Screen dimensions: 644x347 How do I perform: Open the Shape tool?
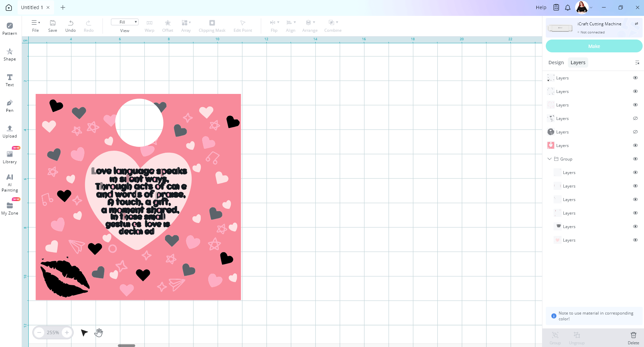pyautogui.click(x=10, y=54)
